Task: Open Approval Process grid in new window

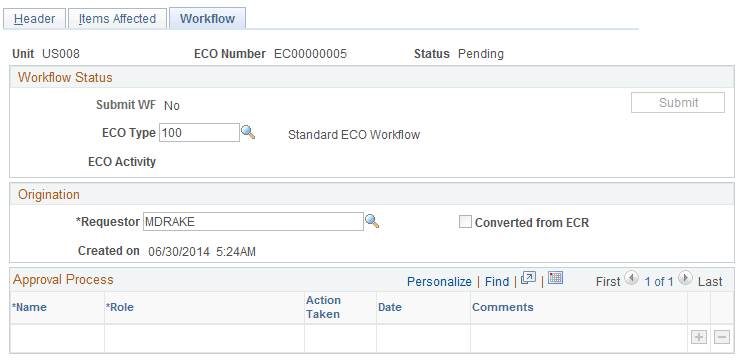Action: pos(529,278)
